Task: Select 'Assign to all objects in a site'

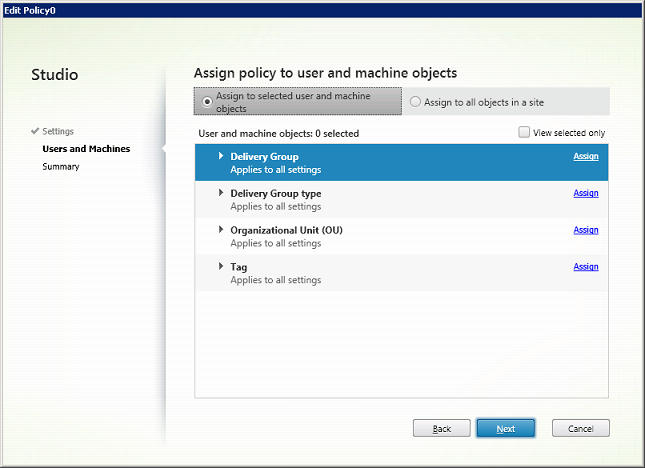Action: 416,102
